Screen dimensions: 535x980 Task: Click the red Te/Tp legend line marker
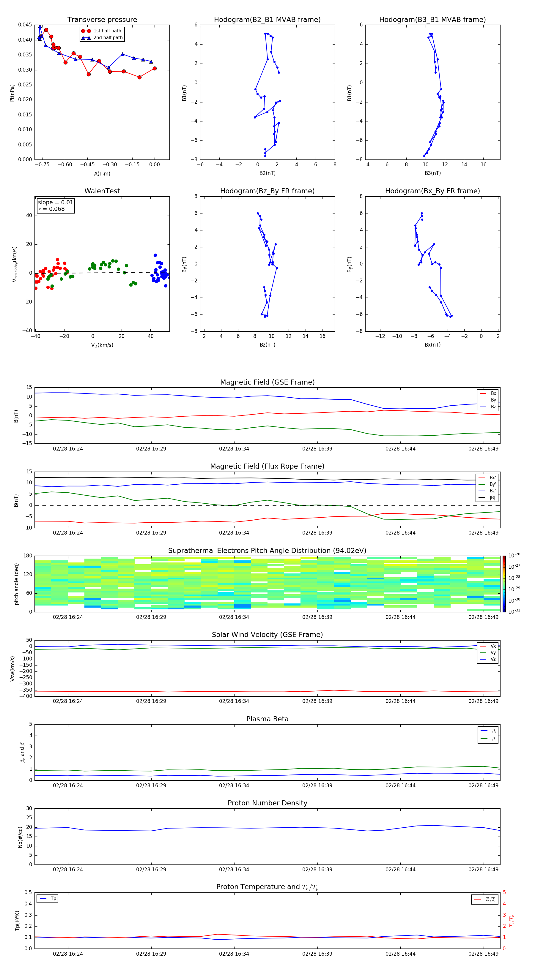pos(478,899)
